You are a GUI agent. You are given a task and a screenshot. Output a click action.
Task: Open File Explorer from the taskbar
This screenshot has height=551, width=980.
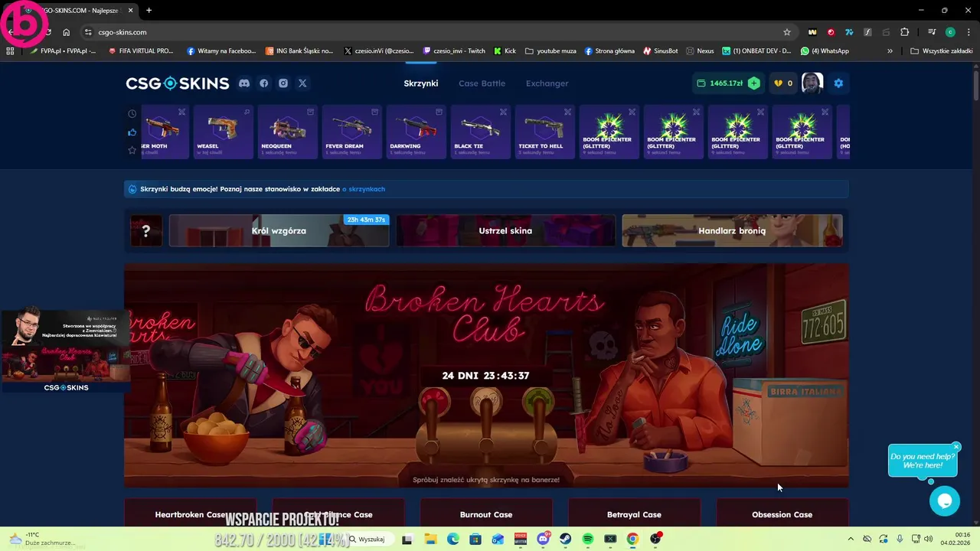click(x=430, y=539)
